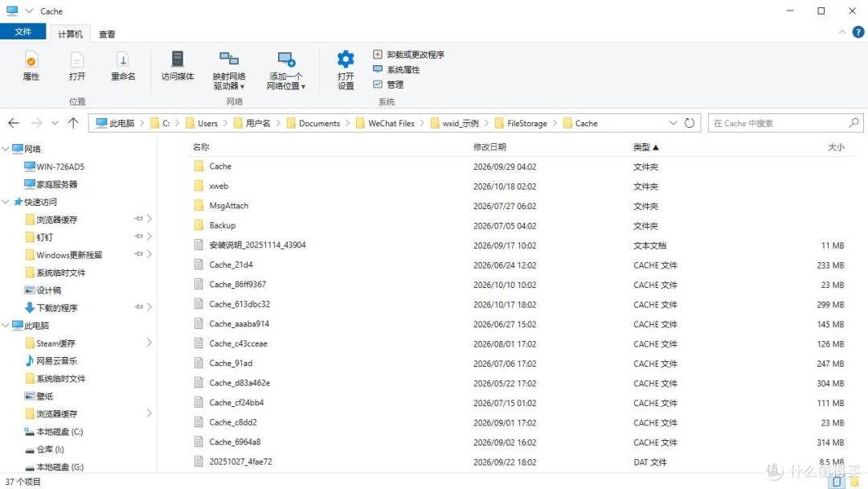Screen dimensions: 868x489
Task: Sort by the 修改日期 column header
Action: 489,146
